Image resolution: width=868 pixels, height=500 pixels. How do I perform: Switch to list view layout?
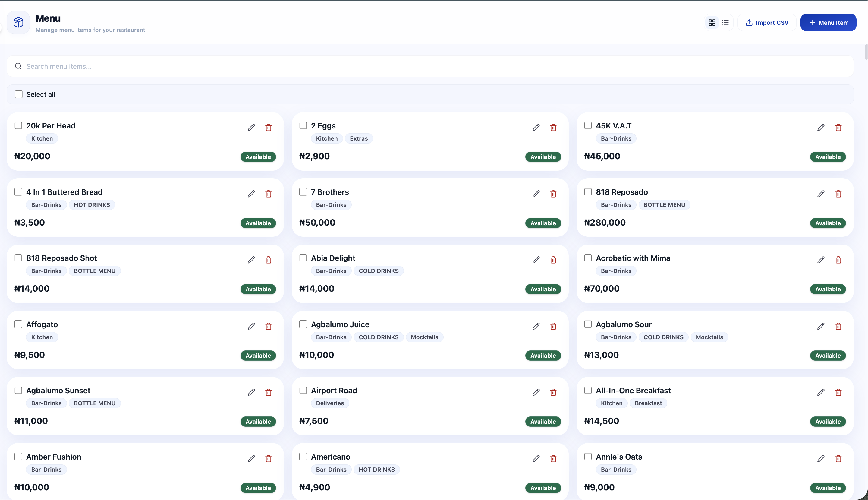(x=725, y=23)
